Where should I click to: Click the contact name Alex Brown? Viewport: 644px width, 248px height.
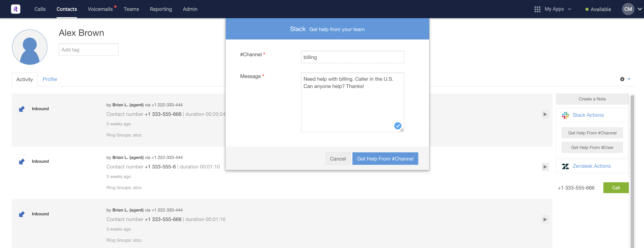click(81, 33)
